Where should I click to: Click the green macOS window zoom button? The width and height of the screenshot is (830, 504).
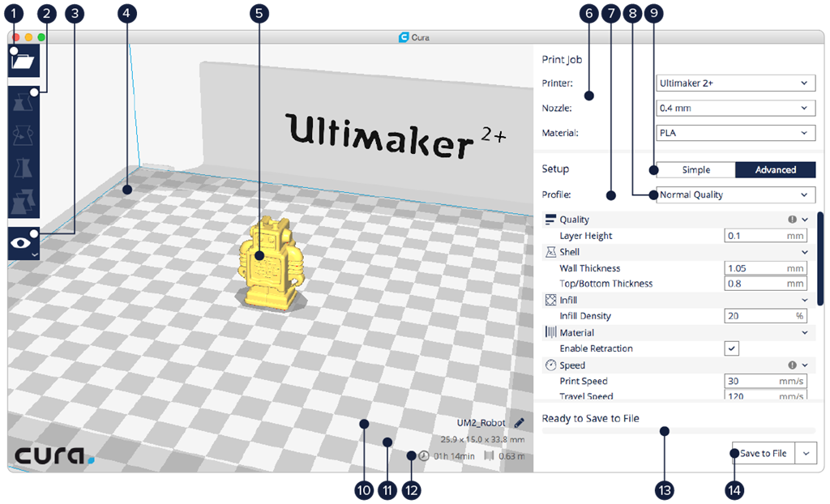(41, 37)
